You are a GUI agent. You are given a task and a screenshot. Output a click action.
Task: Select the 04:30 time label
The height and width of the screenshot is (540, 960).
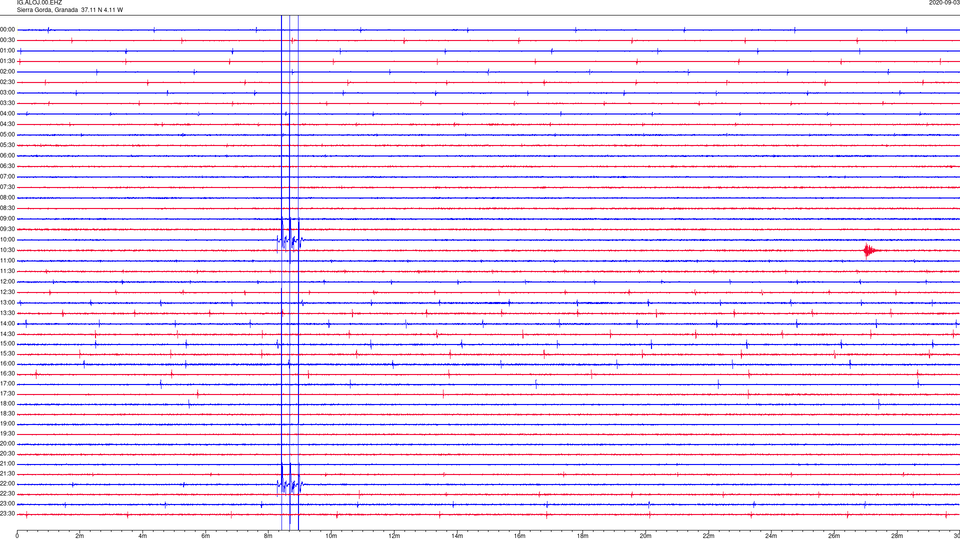(x=8, y=124)
